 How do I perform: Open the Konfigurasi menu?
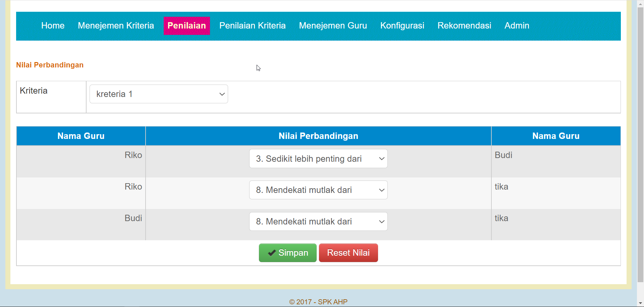tap(402, 25)
